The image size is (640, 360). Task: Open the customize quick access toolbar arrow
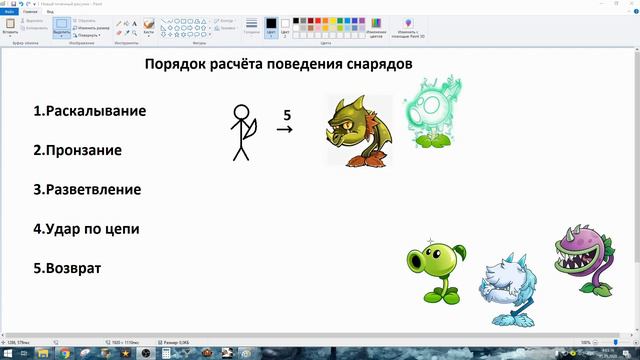34,4
